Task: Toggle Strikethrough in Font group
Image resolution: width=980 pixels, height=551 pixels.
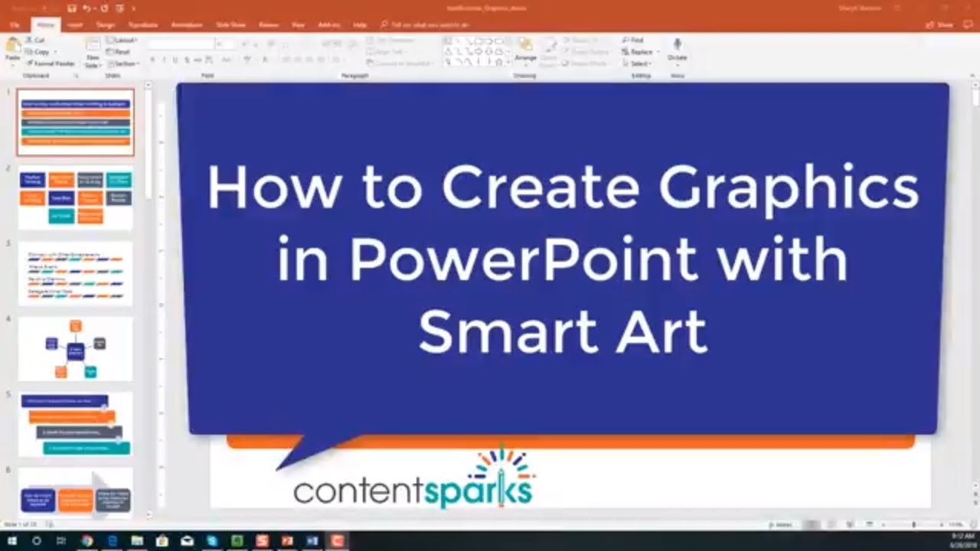Action: coord(198,60)
